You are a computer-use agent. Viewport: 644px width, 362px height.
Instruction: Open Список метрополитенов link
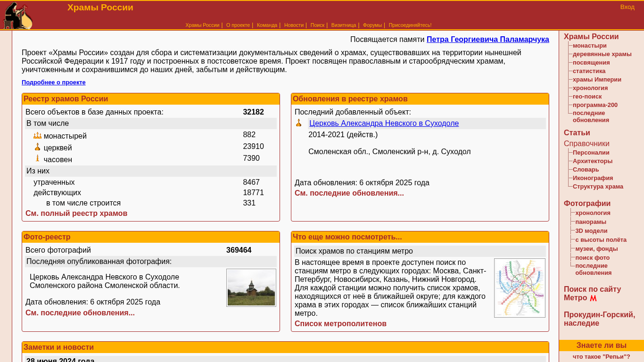coord(340,324)
